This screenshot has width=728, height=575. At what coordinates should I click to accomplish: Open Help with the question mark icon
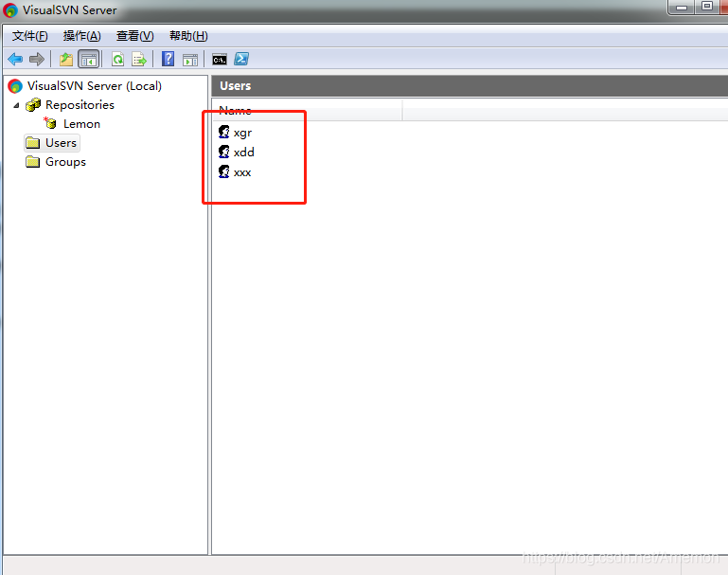click(x=169, y=59)
